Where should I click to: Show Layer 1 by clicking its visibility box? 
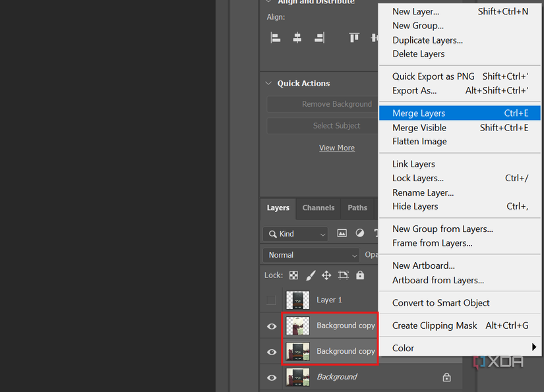(x=271, y=299)
